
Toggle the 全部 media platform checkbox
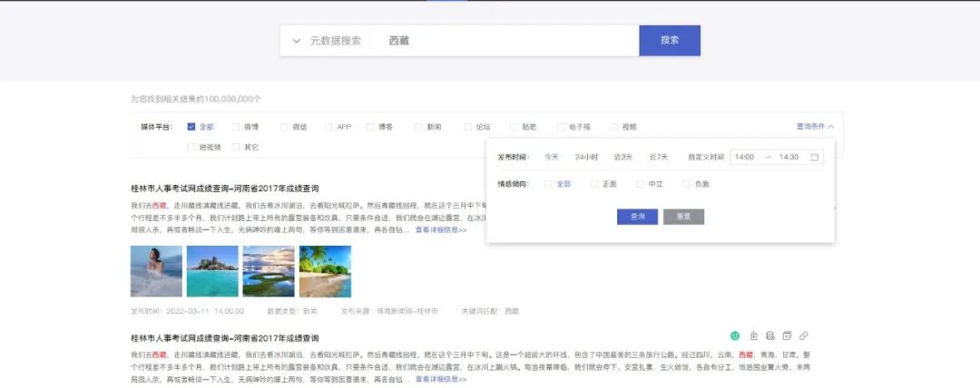(191, 127)
